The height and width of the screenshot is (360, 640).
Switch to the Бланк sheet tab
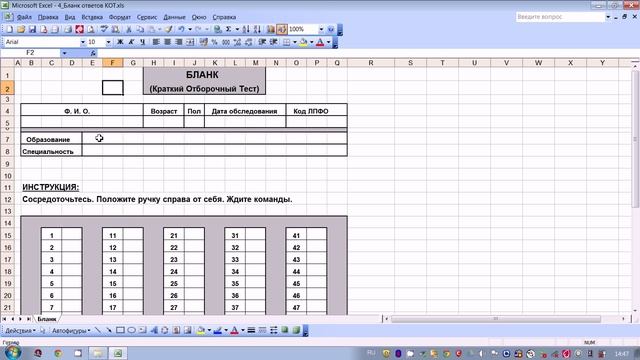tap(47, 319)
